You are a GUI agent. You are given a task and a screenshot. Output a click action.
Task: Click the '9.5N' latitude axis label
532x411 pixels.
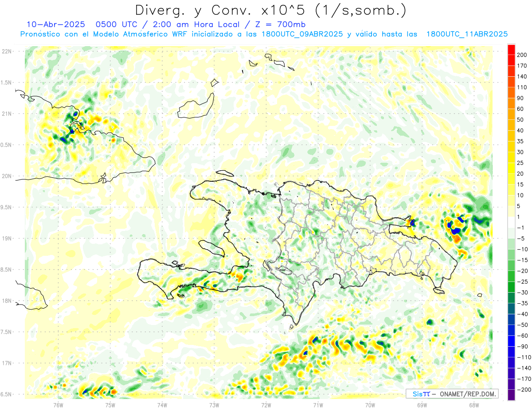(6, 207)
